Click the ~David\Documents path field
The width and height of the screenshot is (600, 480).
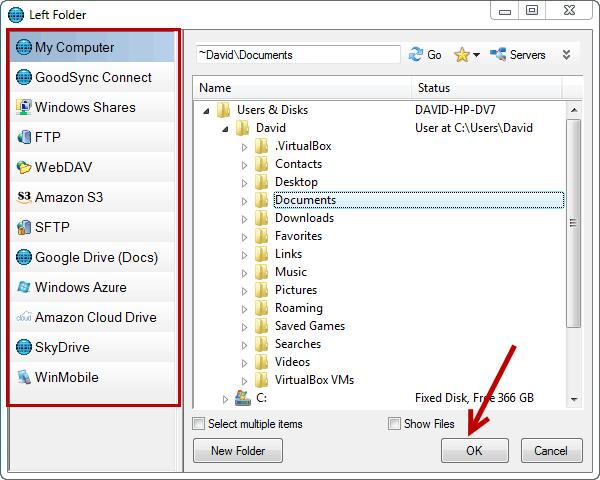pyautogui.click(x=298, y=55)
